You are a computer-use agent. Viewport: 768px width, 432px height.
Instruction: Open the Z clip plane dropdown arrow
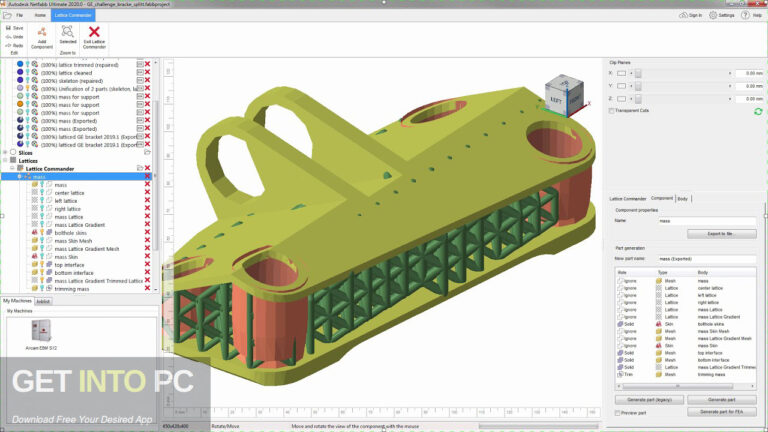tap(631, 98)
